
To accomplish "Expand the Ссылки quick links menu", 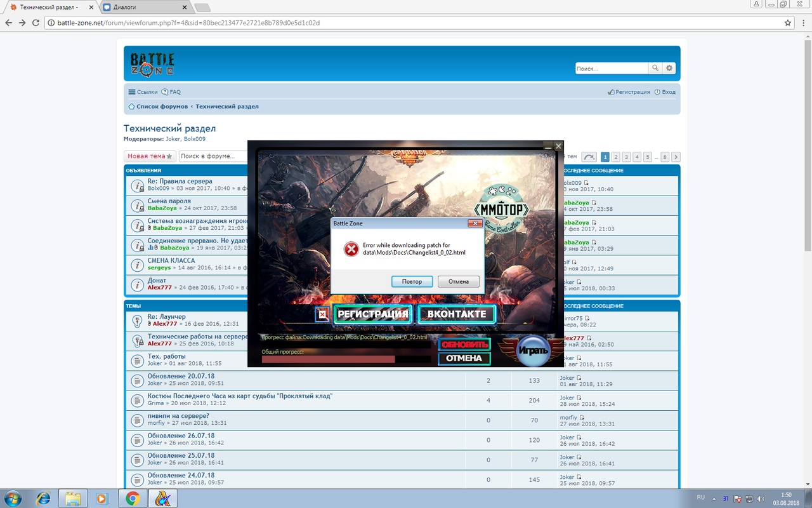I will click(x=143, y=92).
